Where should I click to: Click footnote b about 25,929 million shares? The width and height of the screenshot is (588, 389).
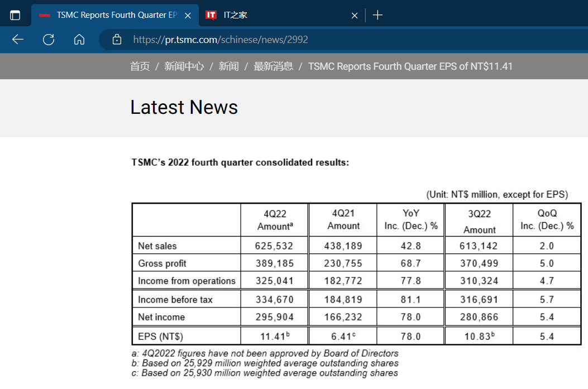tap(265, 363)
